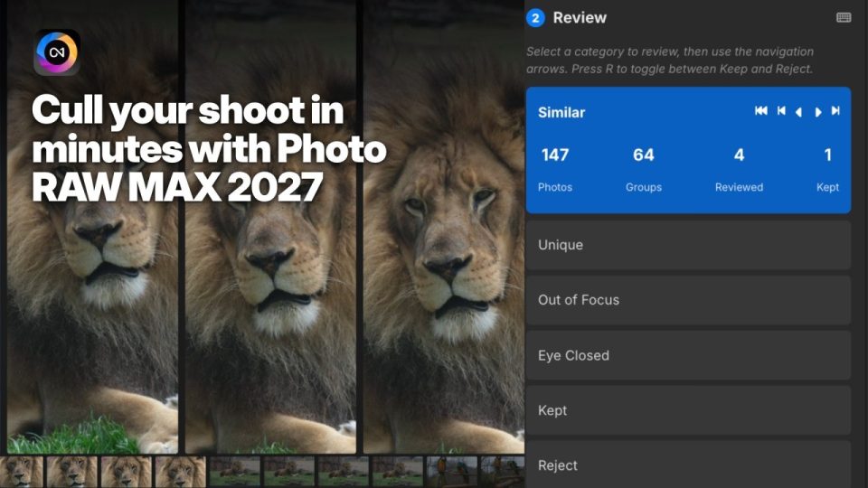Open the Out of Focus category
Image resolution: width=868 pixels, height=488 pixels.
click(688, 300)
